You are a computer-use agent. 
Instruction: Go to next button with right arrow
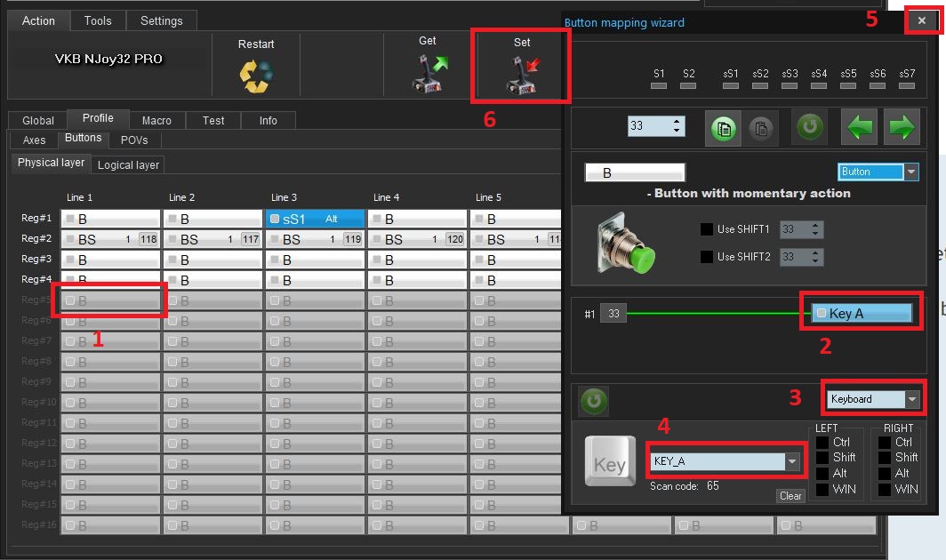pos(902,127)
